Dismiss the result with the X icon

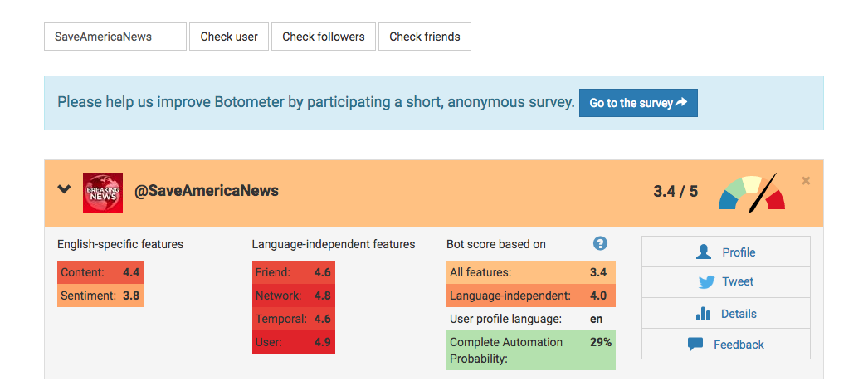click(806, 181)
